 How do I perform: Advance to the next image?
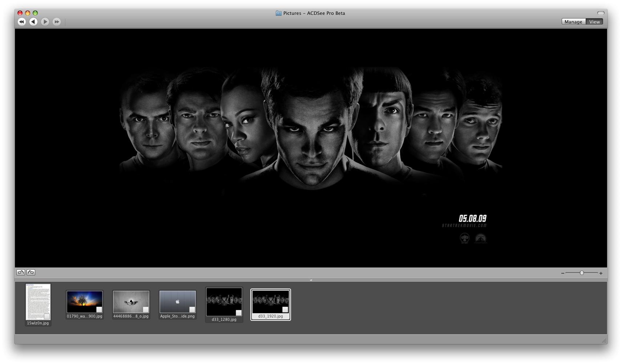click(x=45, y=22)
